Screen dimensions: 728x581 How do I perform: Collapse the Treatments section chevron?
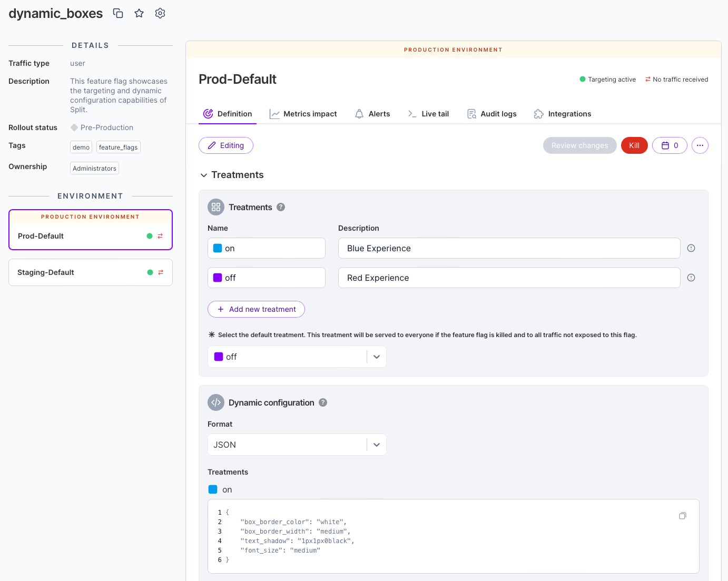click(204, 175)
